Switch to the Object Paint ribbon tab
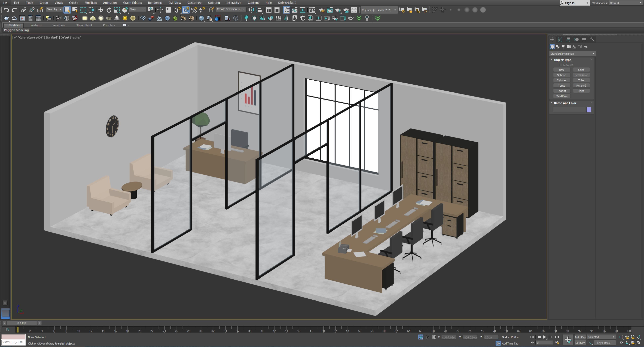644x347 pixels. click(x=84, y=25)
